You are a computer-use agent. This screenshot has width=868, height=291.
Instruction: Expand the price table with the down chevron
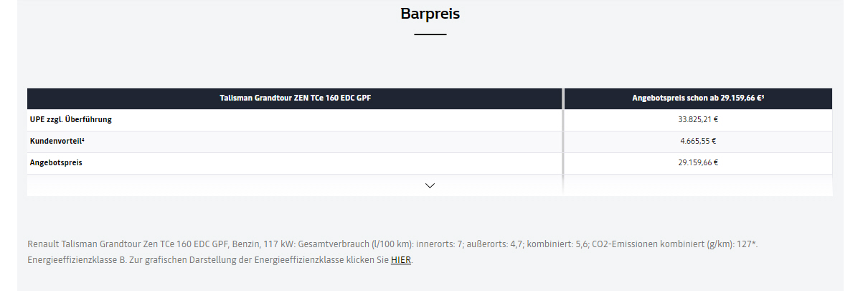(x=430, y=185)
